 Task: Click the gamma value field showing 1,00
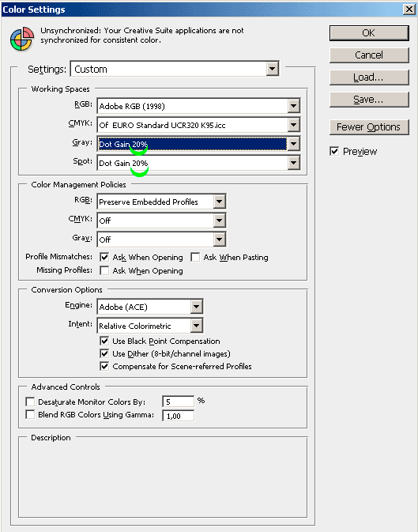coord(179,416)
